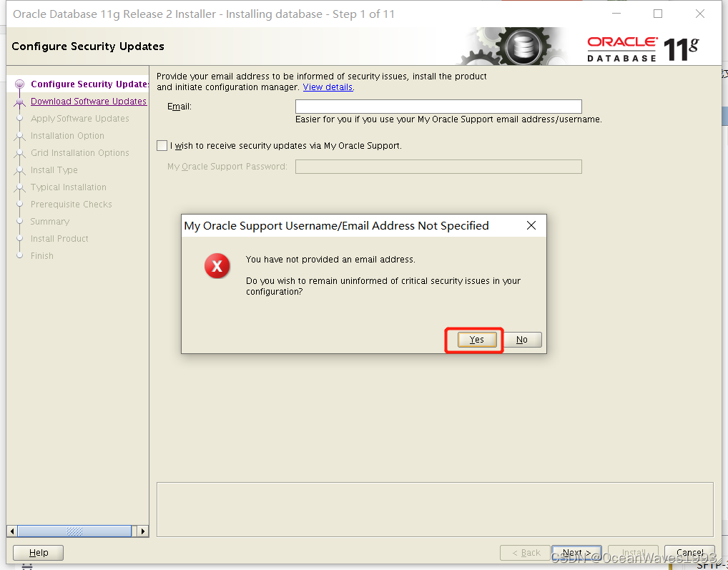Maximize the installer window
This screenshot has height=570, width=728.
(x=658, y=14)
